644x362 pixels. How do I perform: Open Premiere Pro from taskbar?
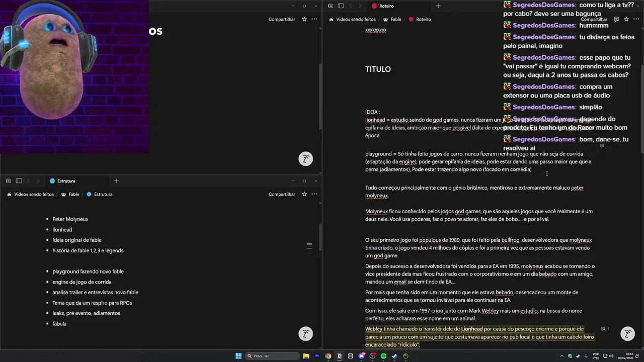pyautogui.click(x=317, y=356)
